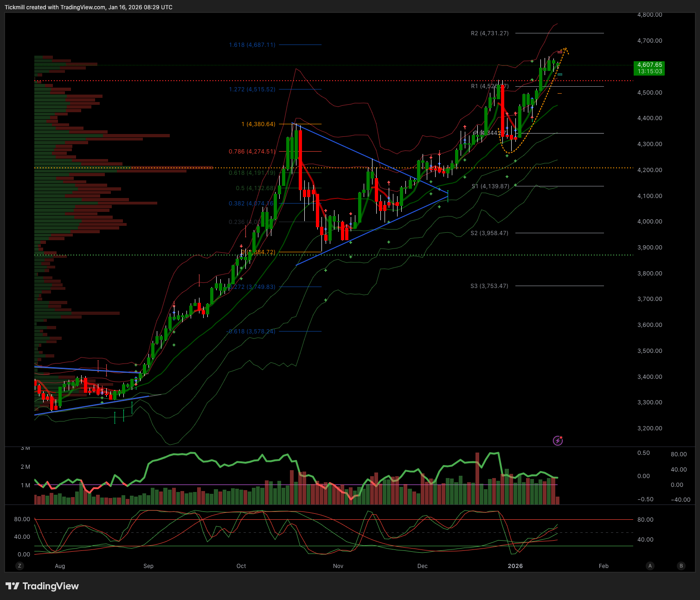Image resolution: width=700 pixels, height=600 pixels.
Task: Click the B button at bottom right
Action: click(681, 566)
